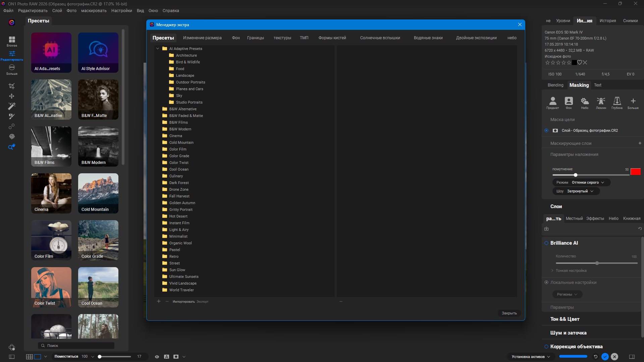Click the Импортировать link
This screenshot has width=644, height=362.
tap(183, 302)
